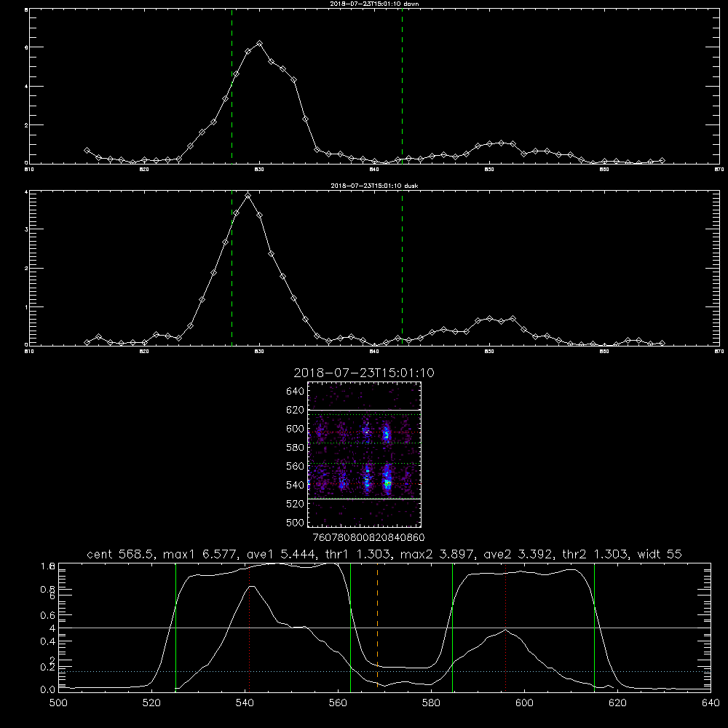
Task: Click heatmap y-axis label "620"
Action: pyautogui.click(x=295, y=410)
